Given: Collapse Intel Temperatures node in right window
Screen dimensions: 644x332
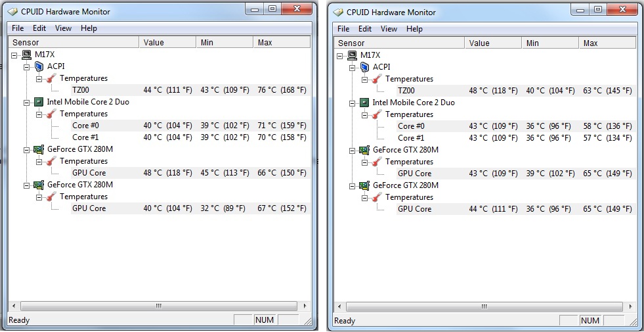Looking at the screenshot, I should pos(365,115).
